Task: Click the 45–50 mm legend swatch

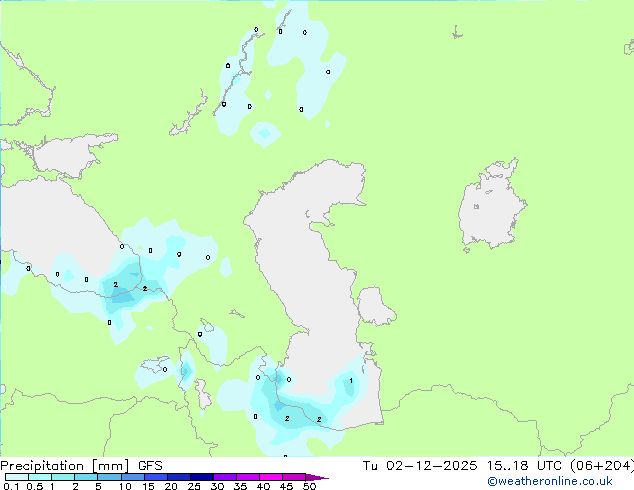Action: 294,477
